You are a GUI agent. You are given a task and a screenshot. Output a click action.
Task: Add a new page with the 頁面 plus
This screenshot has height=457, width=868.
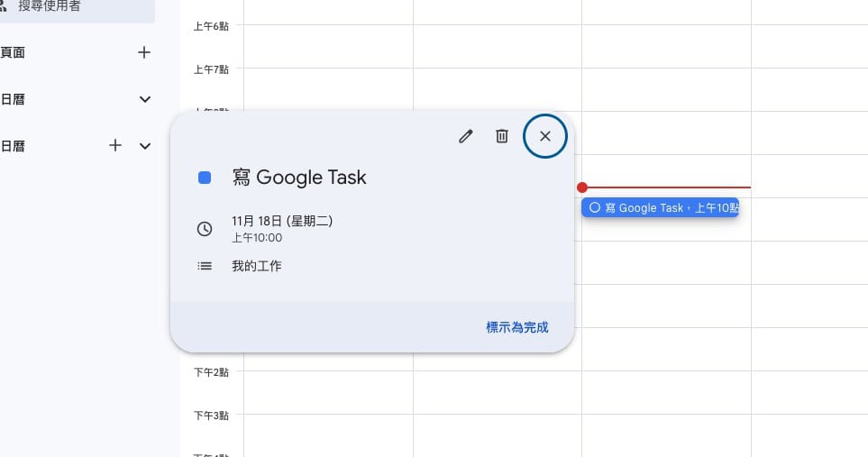pos(144,52)
